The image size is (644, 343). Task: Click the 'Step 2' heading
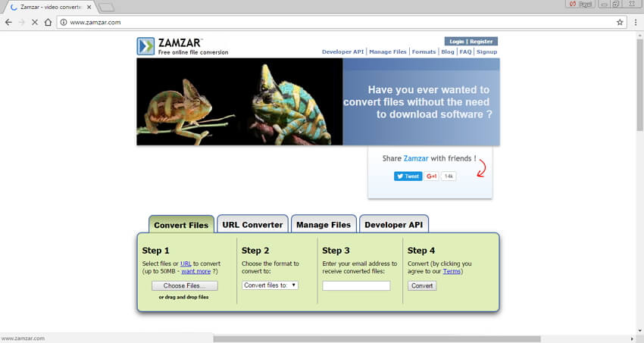255,251
